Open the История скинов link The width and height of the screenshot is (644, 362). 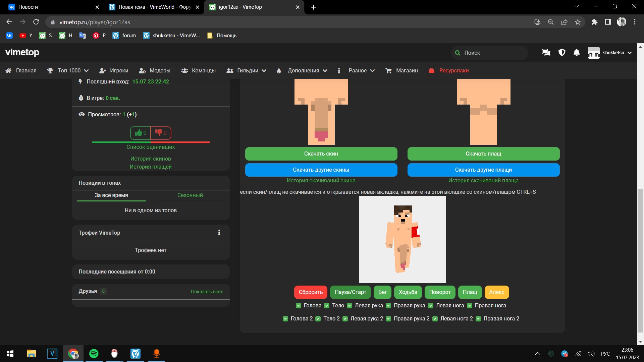coord(151,159)
